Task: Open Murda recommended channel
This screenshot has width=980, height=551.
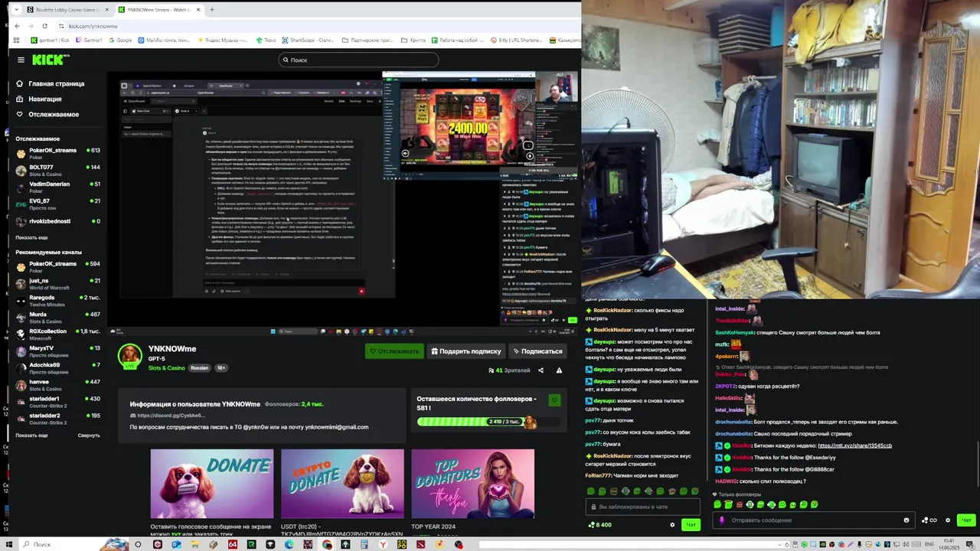Action: pos(58,317)
